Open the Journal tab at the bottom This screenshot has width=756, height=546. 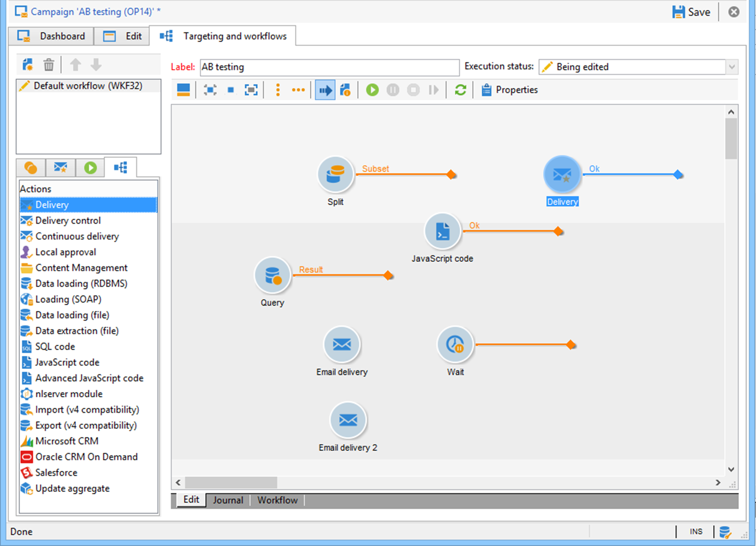click(x=228, y=500)
